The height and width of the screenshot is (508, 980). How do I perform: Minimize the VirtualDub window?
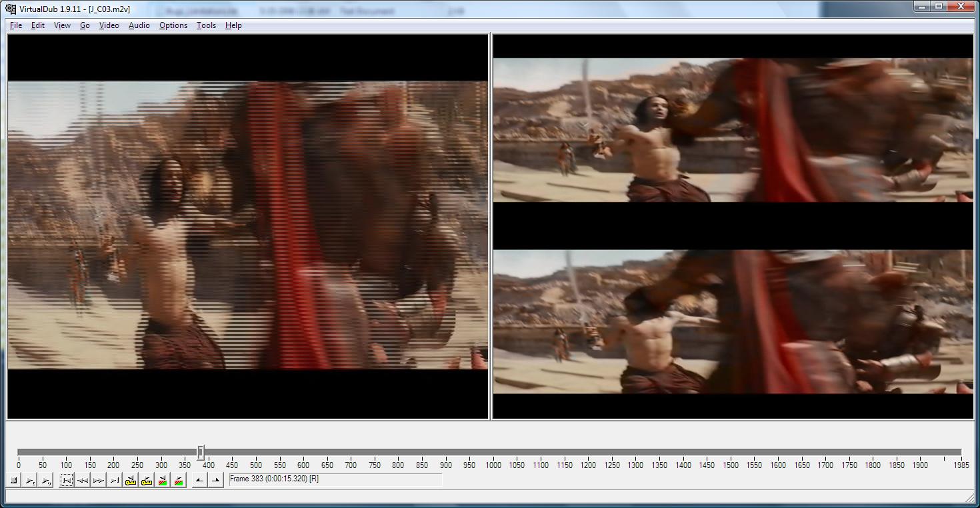point(921,6)
